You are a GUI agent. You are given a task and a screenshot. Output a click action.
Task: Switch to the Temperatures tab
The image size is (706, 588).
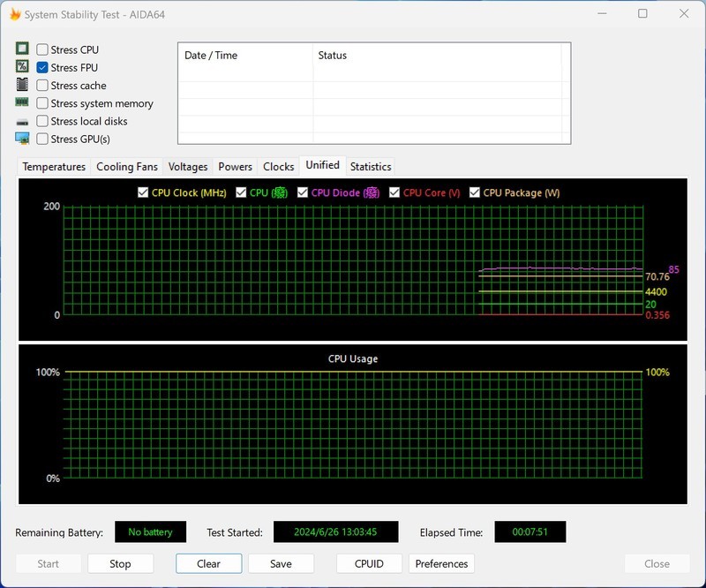54,167
